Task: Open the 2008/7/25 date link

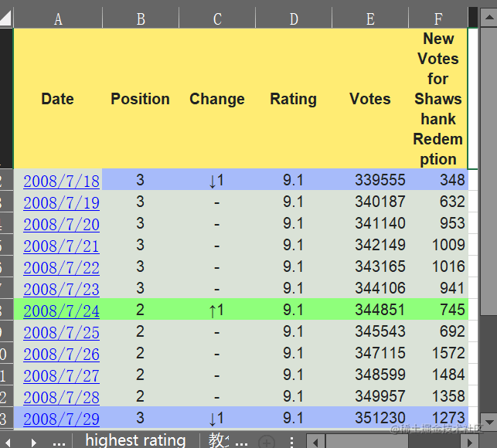Action: coord(61,333)
